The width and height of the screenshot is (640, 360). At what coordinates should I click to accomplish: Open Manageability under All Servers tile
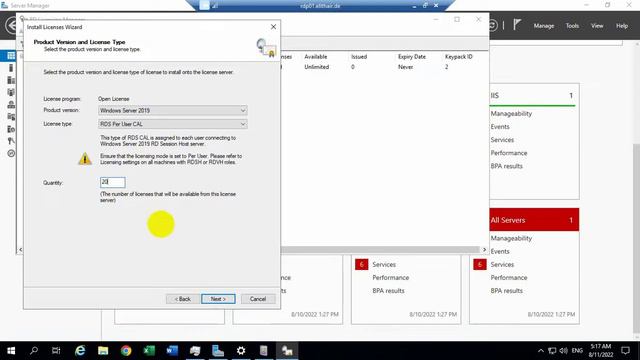pos(511,238)
